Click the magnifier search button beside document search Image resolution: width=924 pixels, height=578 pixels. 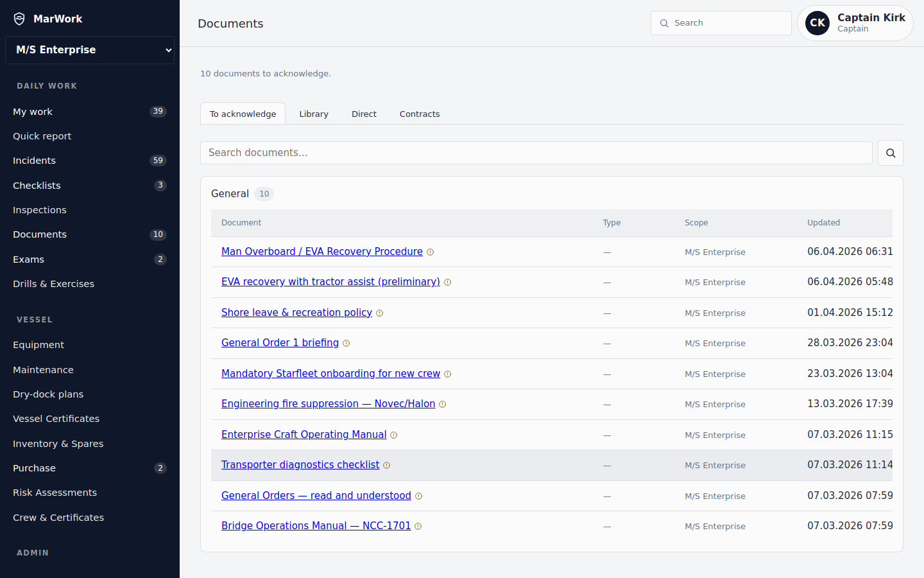tap(891, 153)
